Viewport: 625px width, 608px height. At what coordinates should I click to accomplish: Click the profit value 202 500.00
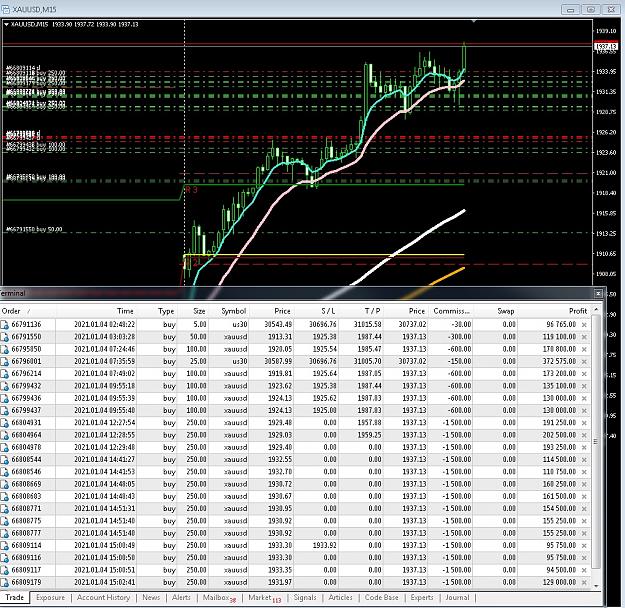(559, 435)
